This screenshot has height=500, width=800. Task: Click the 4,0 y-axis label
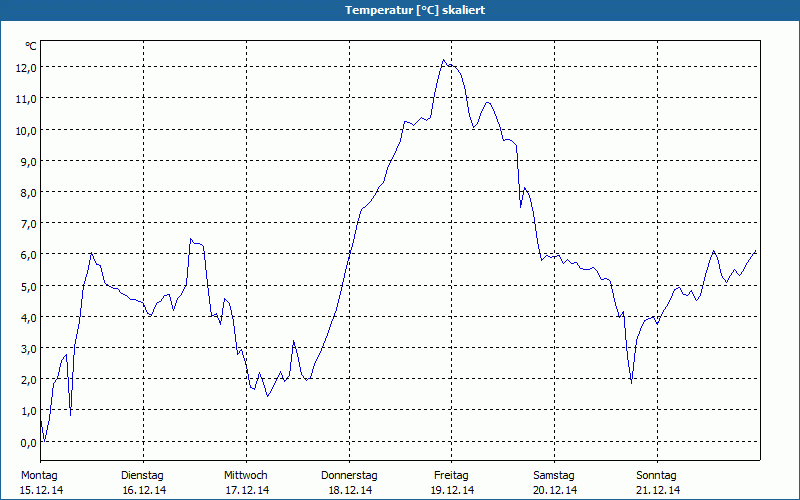point(29,317)
